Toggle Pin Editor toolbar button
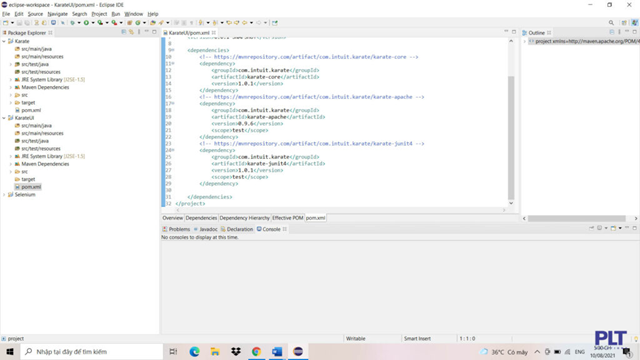 click(275, 23)
